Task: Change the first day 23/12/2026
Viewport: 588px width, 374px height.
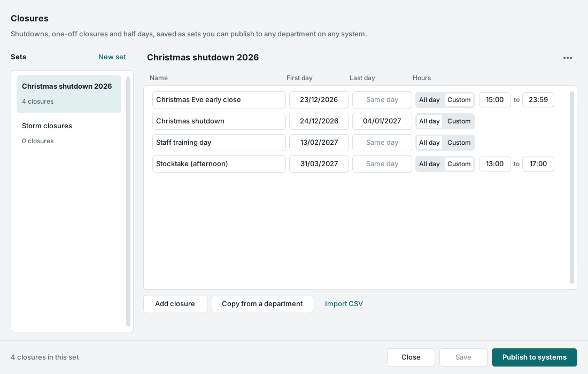Action: (319, 100)
